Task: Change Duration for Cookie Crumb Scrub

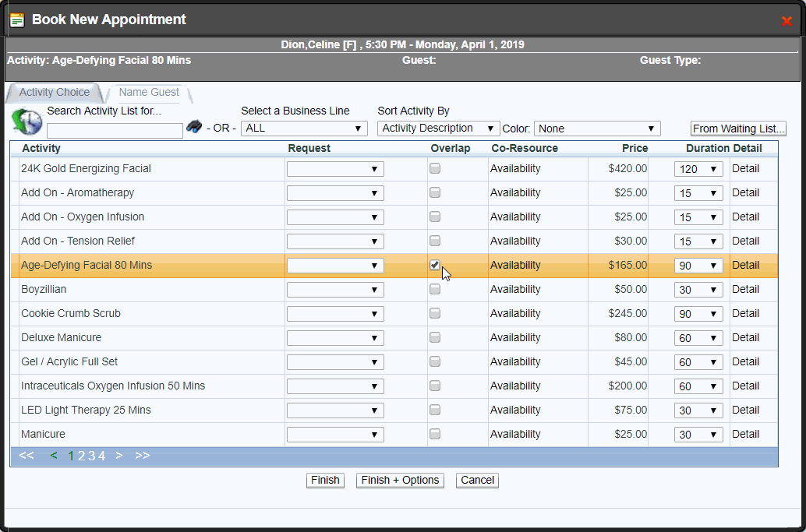Action: coord(698,314)
